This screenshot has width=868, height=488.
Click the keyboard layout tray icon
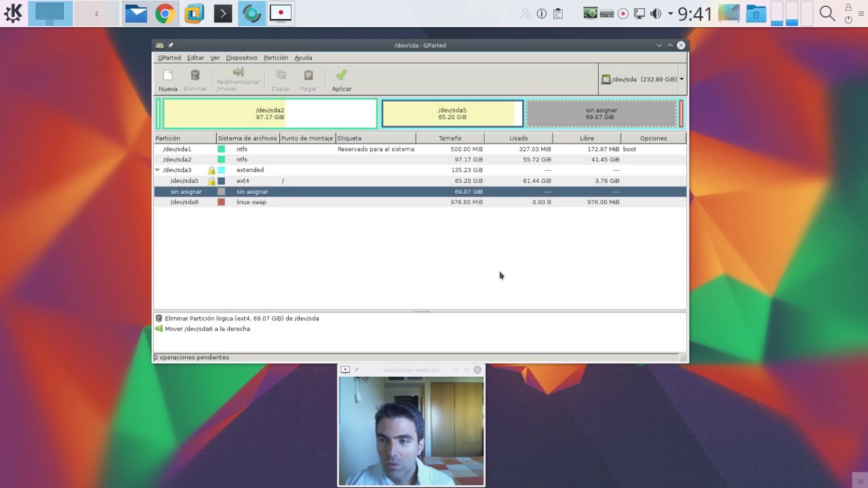607,14
